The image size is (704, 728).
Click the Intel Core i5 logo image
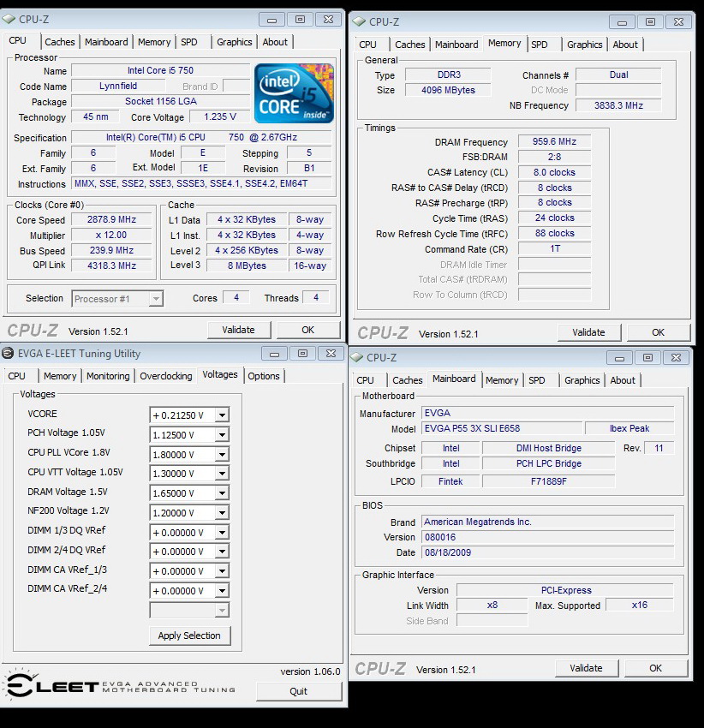click(294, 92)
